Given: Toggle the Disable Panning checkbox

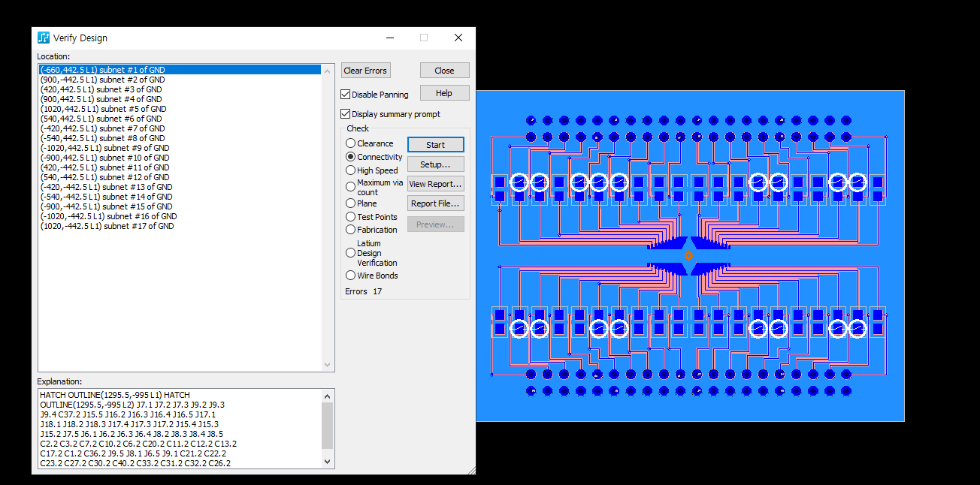Looking at the screenshot, I should [x=346, y=95].
